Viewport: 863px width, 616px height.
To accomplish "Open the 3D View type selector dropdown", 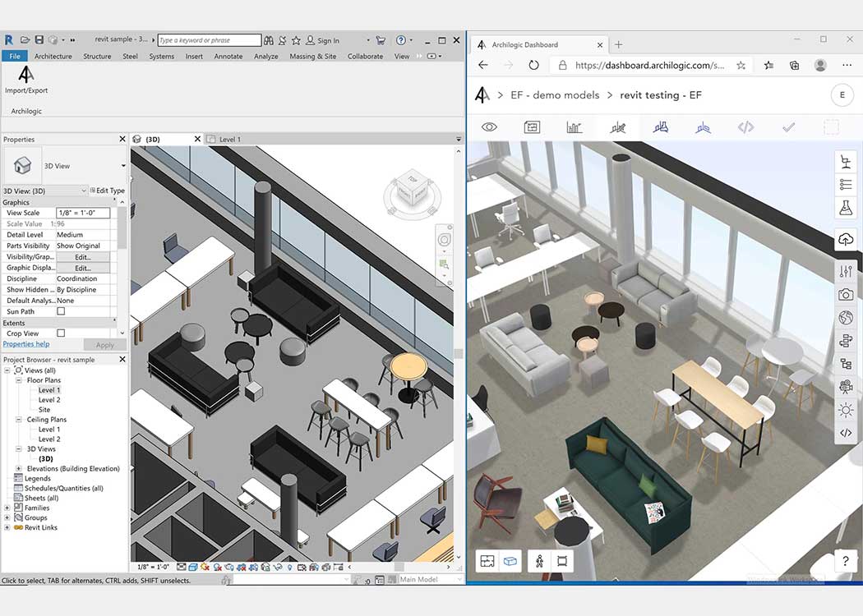I will [x=123, y=166].
